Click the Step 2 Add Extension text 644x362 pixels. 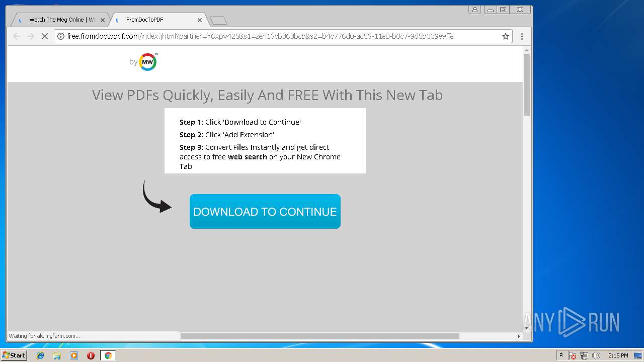[x=227, y=135]
